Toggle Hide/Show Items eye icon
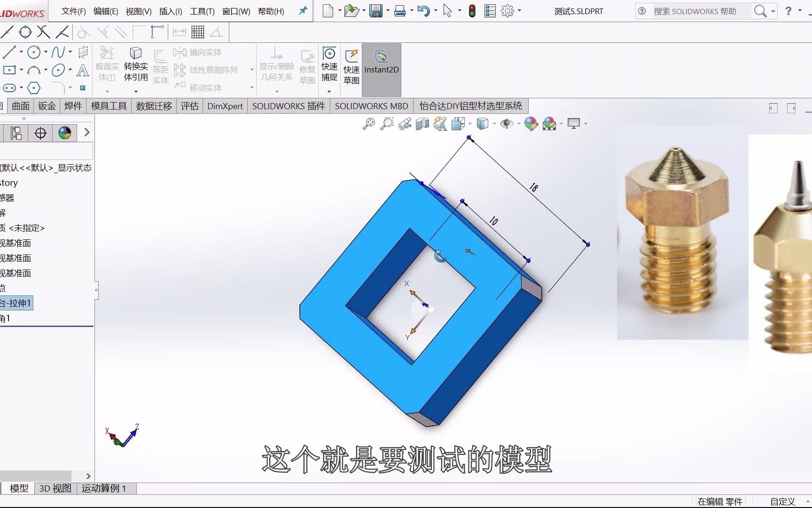This screenshot has width=812, height=508. pyautogui.click(x=507, y=124)
